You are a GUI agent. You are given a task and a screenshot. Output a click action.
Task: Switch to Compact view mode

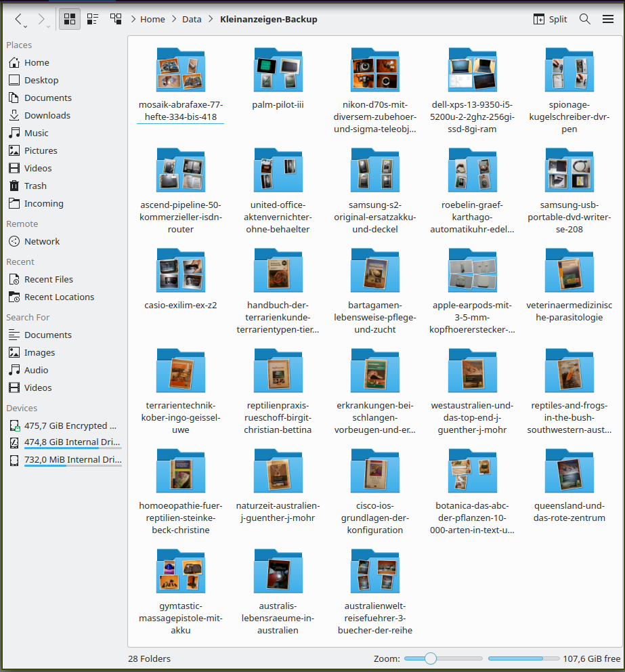(x=93, y=19)
